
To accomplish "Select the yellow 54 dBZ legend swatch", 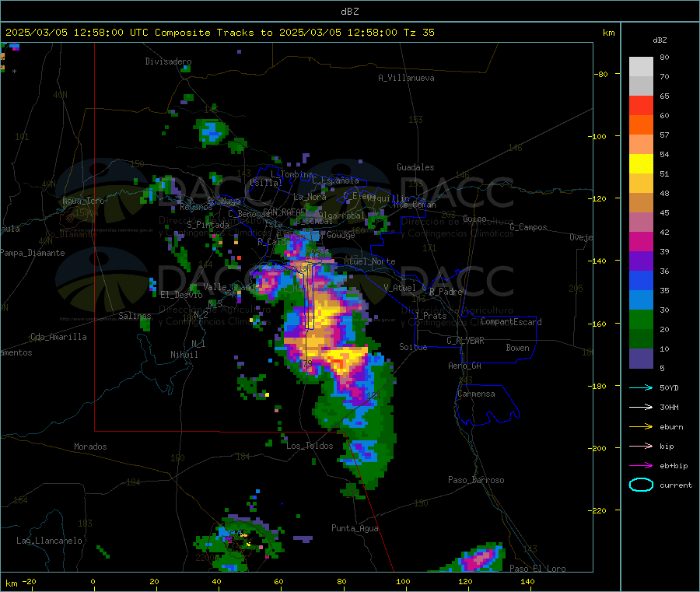I will (641, 163).
